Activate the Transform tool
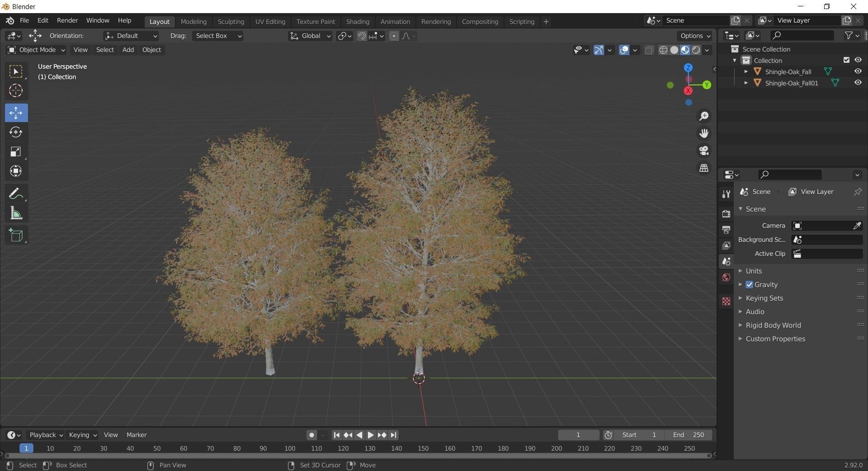This screenshot has height=471, width=868. point(16,171)
